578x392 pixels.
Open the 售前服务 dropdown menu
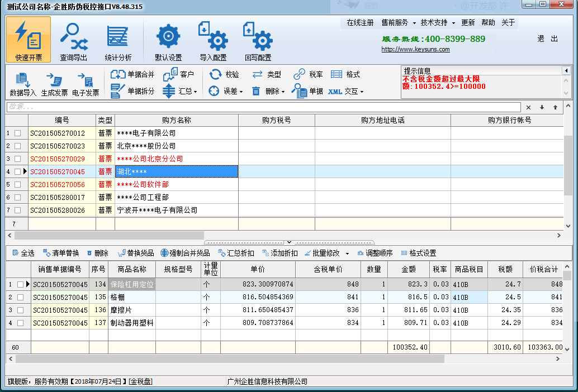click(x=399, y=23)
